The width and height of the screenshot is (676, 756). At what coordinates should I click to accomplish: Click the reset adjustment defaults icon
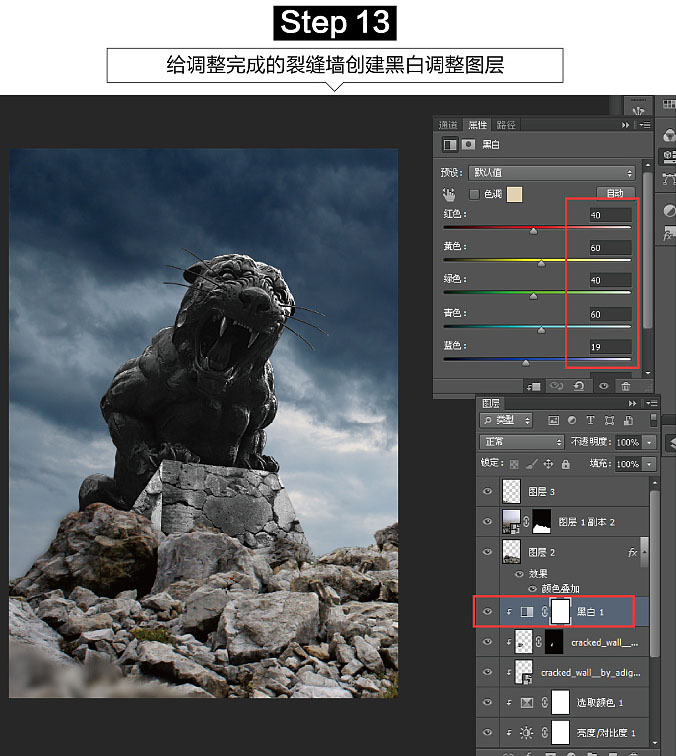coord(581,385)
